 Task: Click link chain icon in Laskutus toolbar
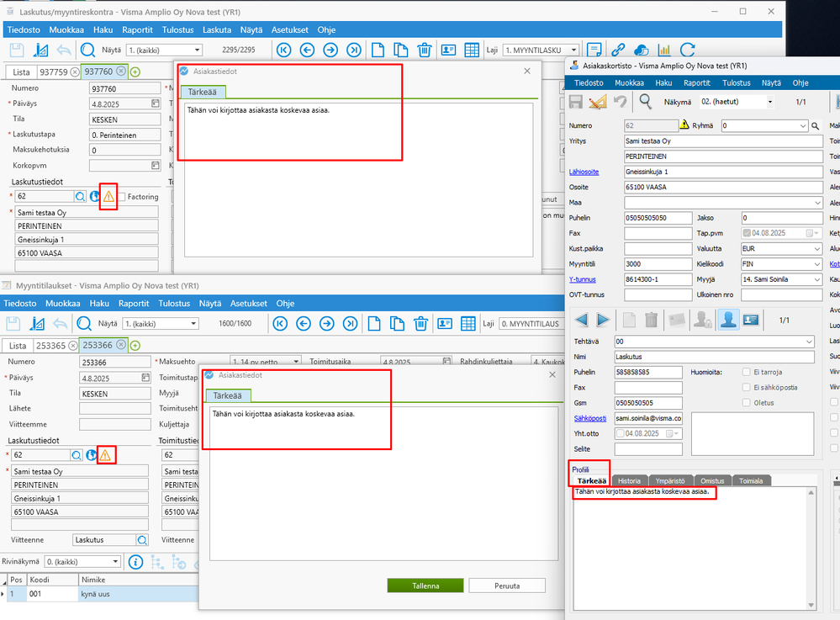coord(618,50)
